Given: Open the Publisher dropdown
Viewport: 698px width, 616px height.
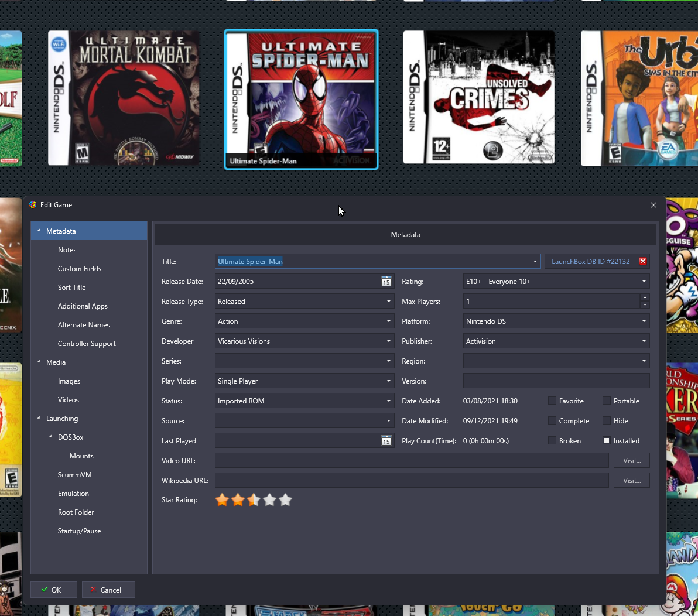Looking at the screenshot, I should click(644, 341).
